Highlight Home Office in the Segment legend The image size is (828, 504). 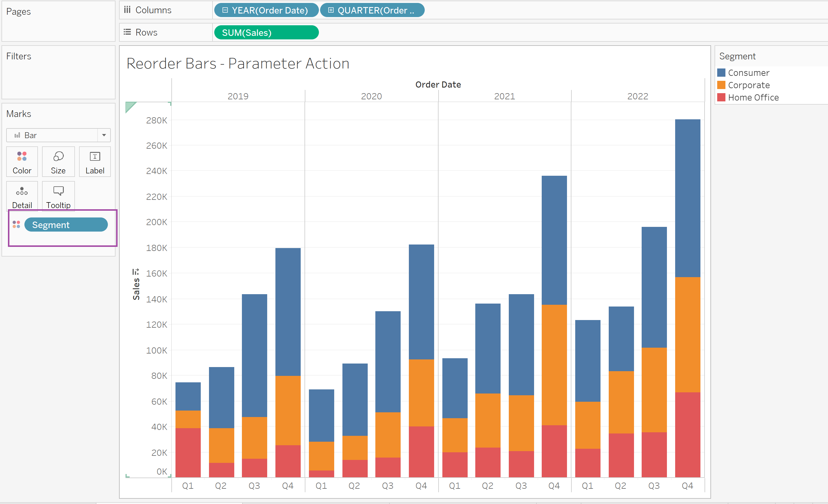753,98
